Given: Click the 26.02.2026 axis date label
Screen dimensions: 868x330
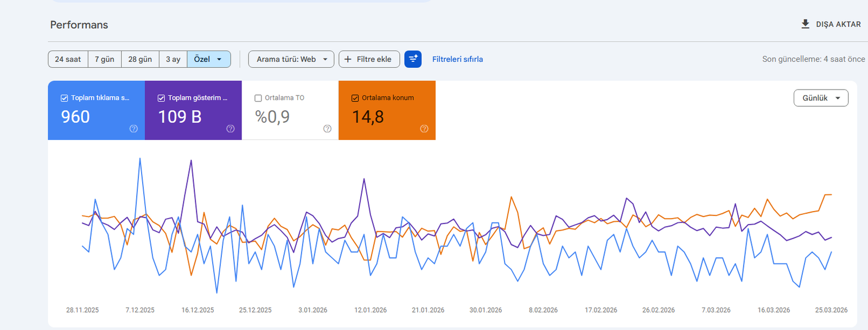Looking at the screenshot, I should point(659,310).
